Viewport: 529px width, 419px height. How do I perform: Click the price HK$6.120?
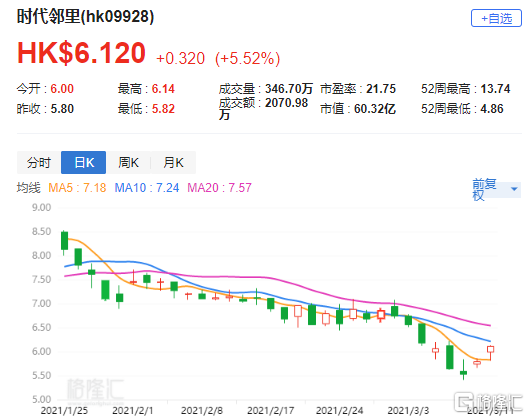click(x=81, y=53)
